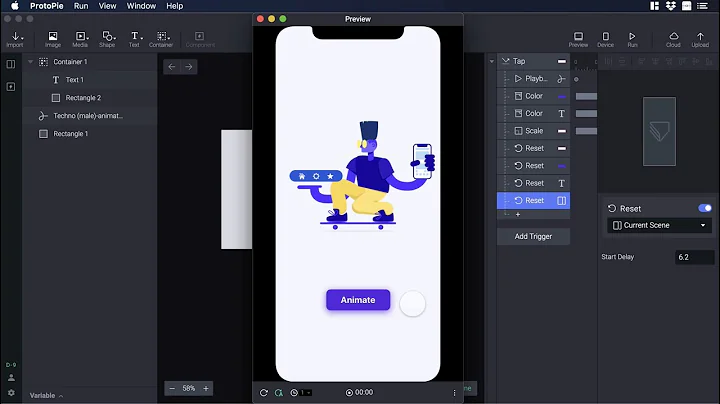The width and height of the screenshot is (720, 404).
Task: Open the Preview toolbar button
Action: click(578, 39)
